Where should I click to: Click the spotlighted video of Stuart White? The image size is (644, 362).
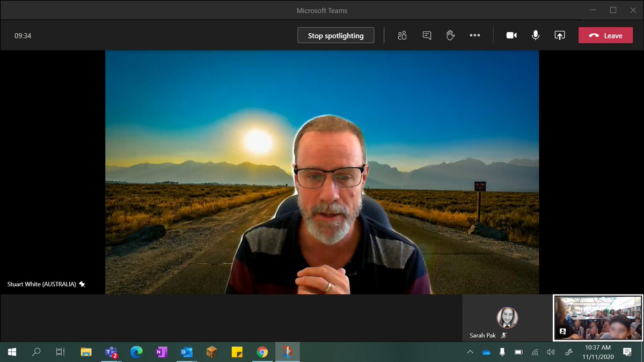point(322,172)
